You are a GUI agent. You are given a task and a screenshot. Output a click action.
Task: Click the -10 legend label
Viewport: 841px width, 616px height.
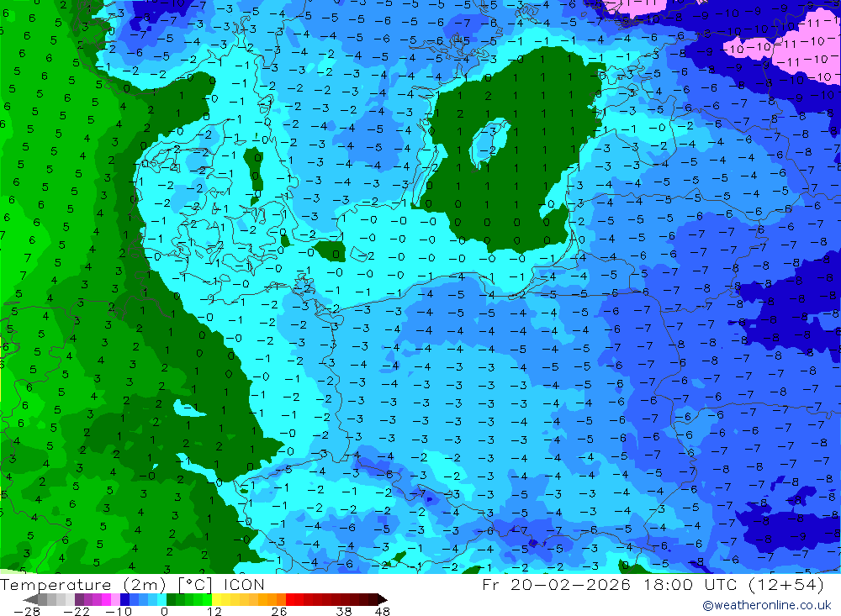click(x=119, y=611)
